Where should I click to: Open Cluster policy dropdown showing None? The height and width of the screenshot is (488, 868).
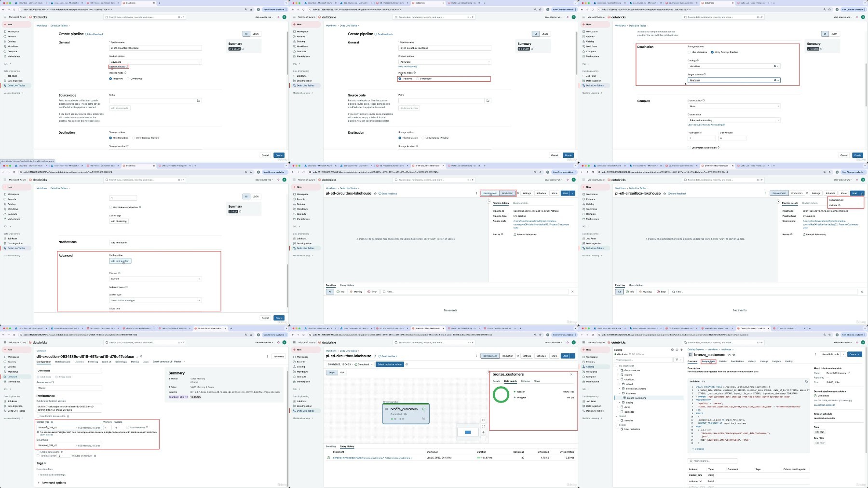(x=733, y=106)
